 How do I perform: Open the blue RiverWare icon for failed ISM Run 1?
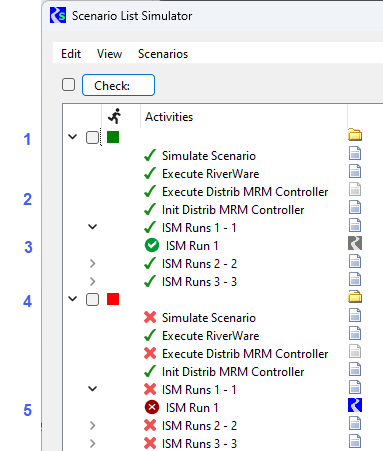point(355,405)
